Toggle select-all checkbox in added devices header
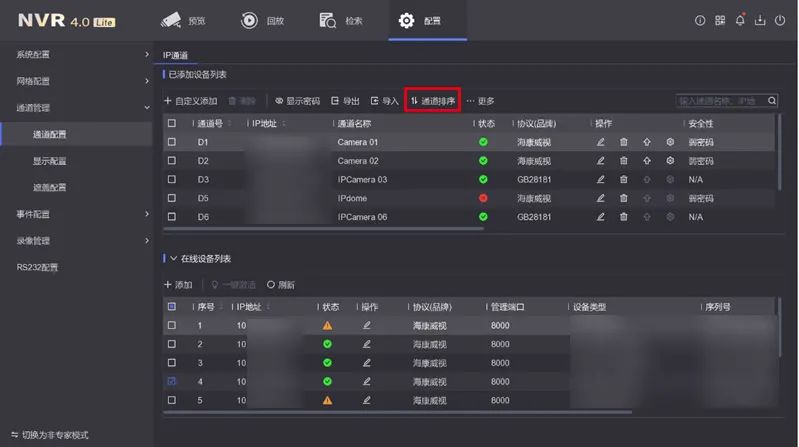 tap(172, 124)
